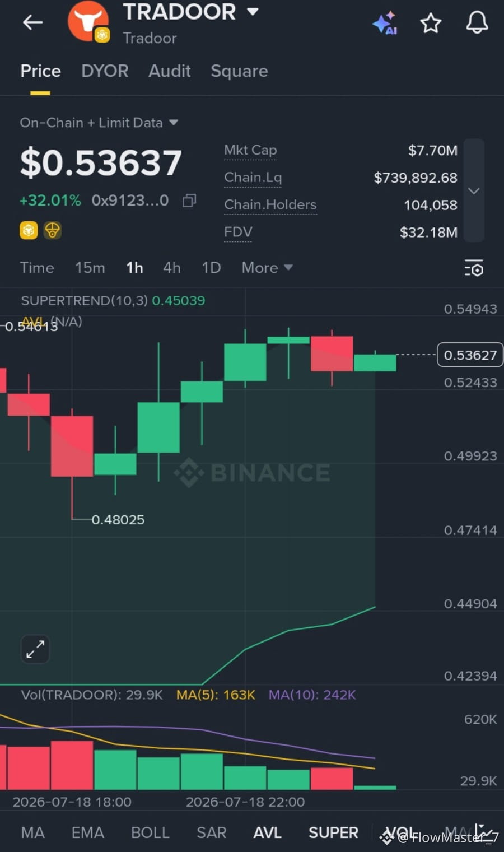Expand the chart to fullscreen
Image resolution: width=504 pixels, height=852 pixels.
click(35, 650)
